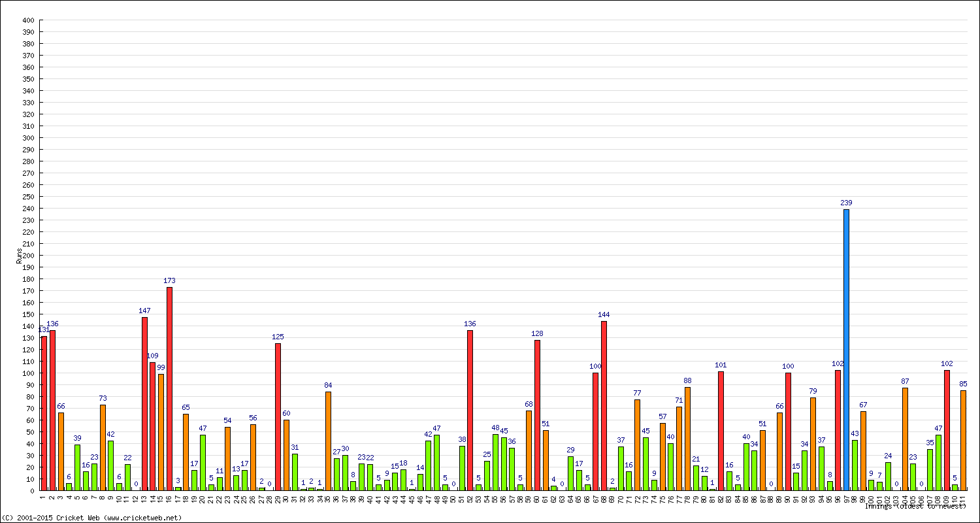Screen dimensions: 980x523
Task: Select the orange bar with value 57
Action: [662, 457]
